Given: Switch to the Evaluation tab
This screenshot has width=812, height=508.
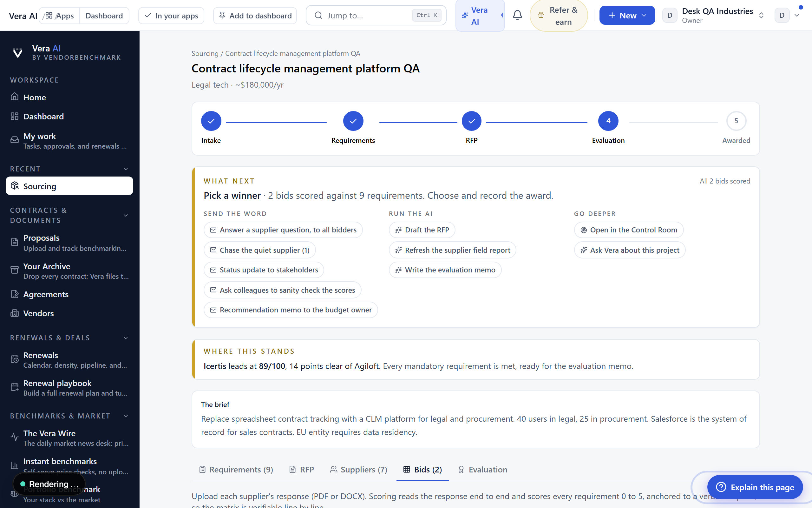Looking at the screenshot, I should (482, 469).
